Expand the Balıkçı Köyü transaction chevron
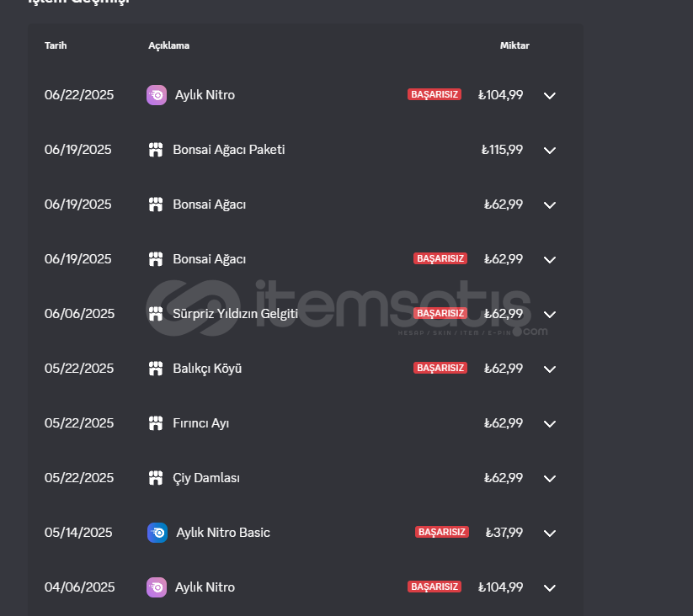 pyautogui.click(x=549, y=369)
